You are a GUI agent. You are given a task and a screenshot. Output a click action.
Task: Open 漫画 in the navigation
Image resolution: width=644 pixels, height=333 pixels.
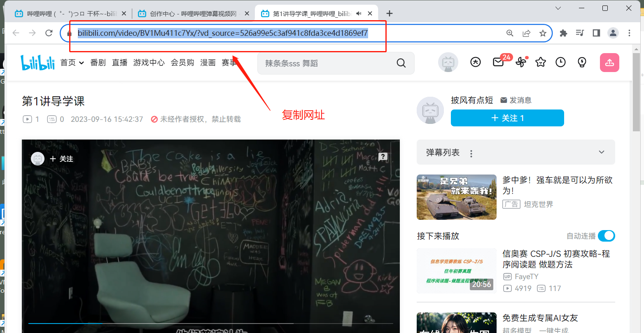pyautogui.click(x=208, y=63)
